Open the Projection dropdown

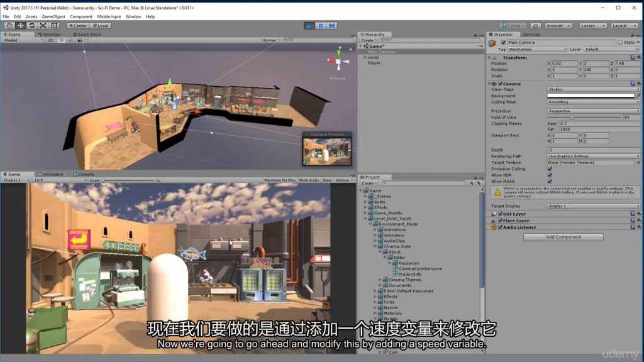(594, 111)
